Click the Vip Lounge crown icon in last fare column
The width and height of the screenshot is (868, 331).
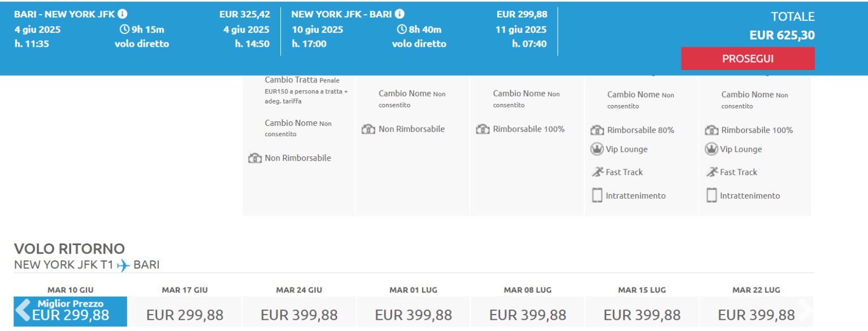[711, 150]
